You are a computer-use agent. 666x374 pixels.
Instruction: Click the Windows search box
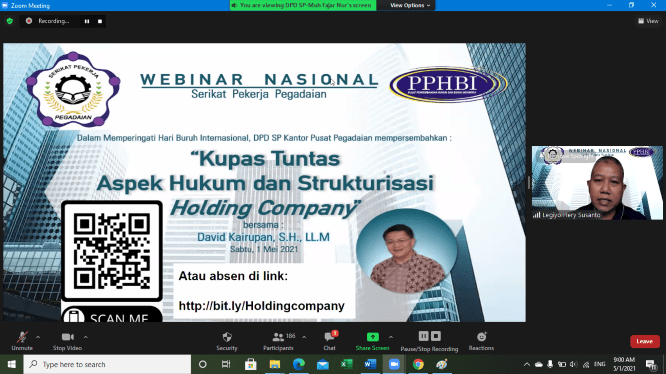click(107, 364)
